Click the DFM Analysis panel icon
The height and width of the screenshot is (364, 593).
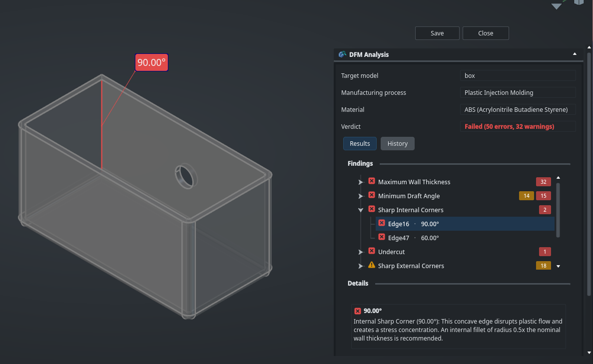click(342, 54)
